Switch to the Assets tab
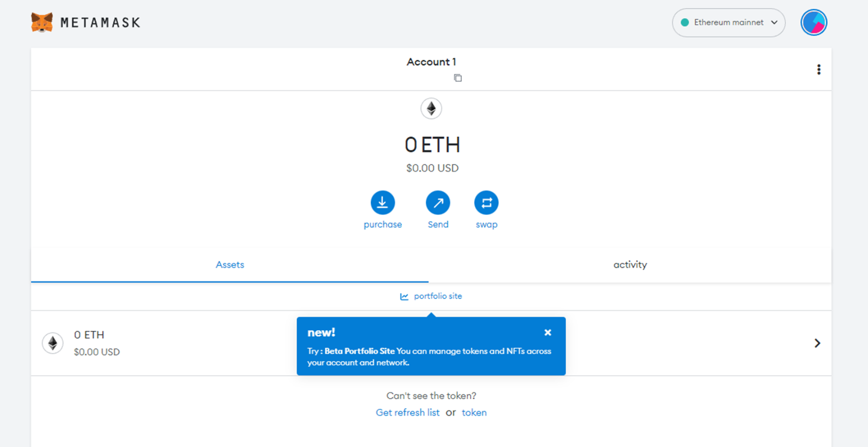 coord(229,265)
